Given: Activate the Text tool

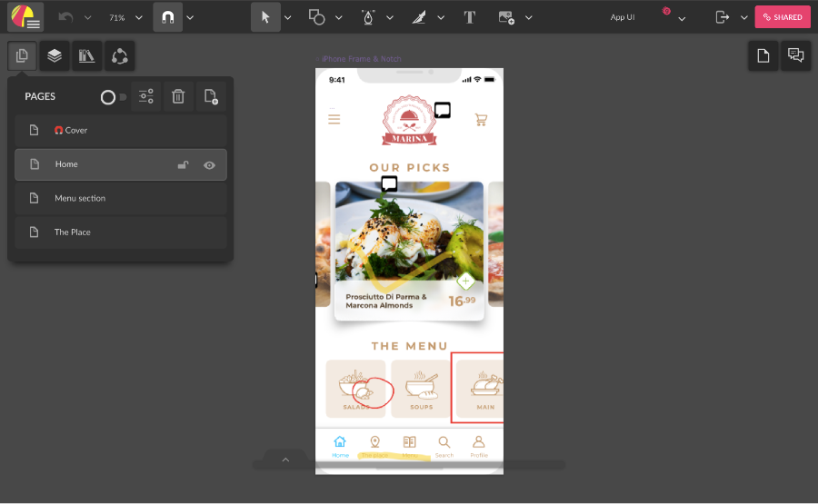Looking at the screenshot, I should point(469,17).
